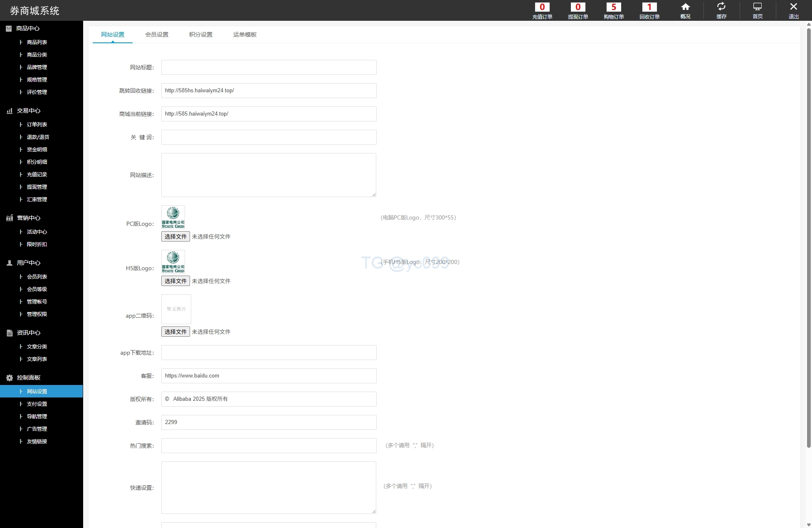The width and height of the screenshot is (812, 528).
Task: Select 会员列表 under 用户中心
Action: pos(37,276)
